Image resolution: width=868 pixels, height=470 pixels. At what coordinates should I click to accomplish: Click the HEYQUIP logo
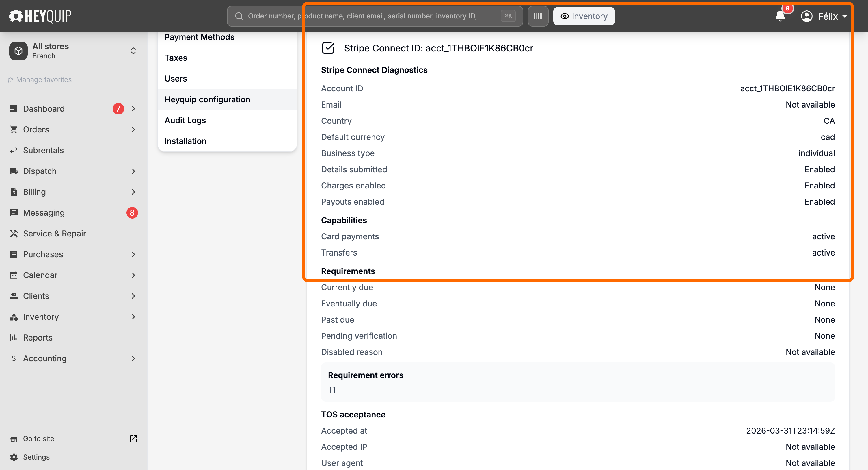[x=40, y=16]
